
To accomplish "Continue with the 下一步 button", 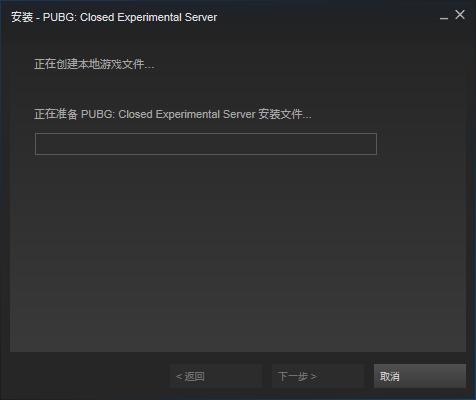I will click(x=318, y=376).
